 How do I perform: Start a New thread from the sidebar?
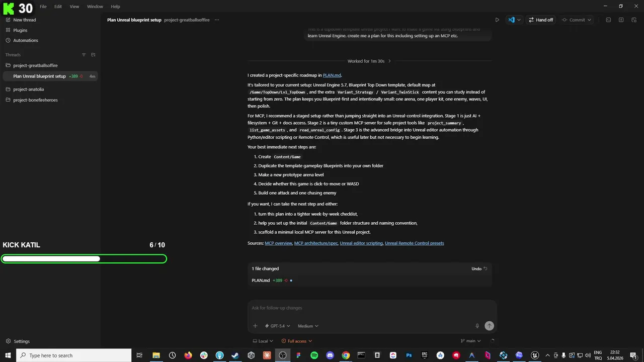click(x=21, y=20)
